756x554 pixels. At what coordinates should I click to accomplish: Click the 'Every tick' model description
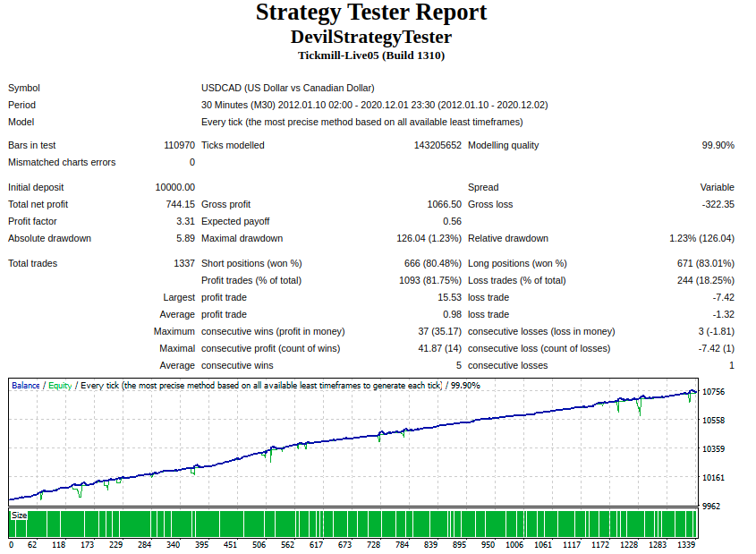click(x=361, y=122)
